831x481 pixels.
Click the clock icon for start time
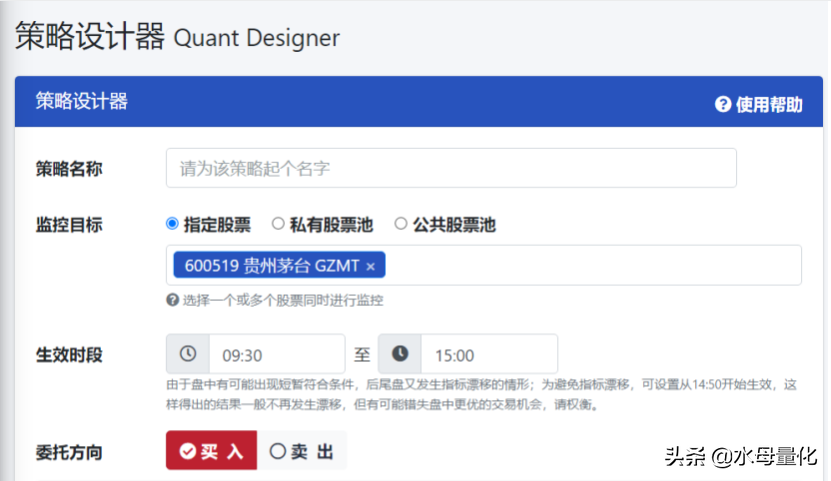pyautogui.click(x=188, y=354)
